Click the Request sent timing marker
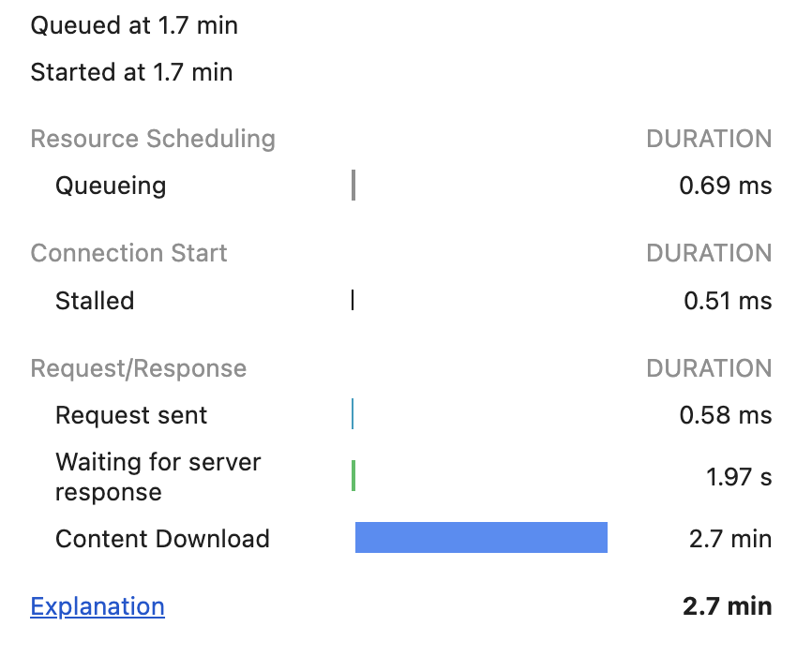The height and width of the screenshot is (656, 812). pos(353,414)
